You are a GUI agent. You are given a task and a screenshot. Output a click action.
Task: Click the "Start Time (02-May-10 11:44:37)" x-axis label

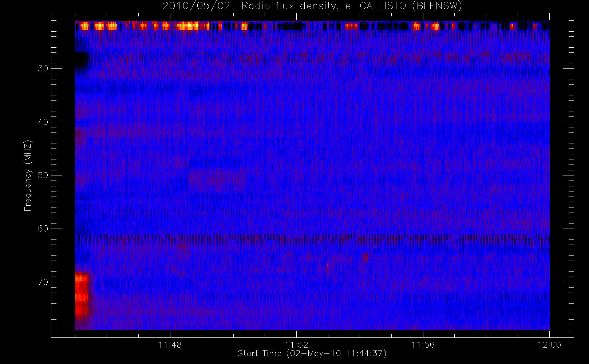(x=312, y=353)
